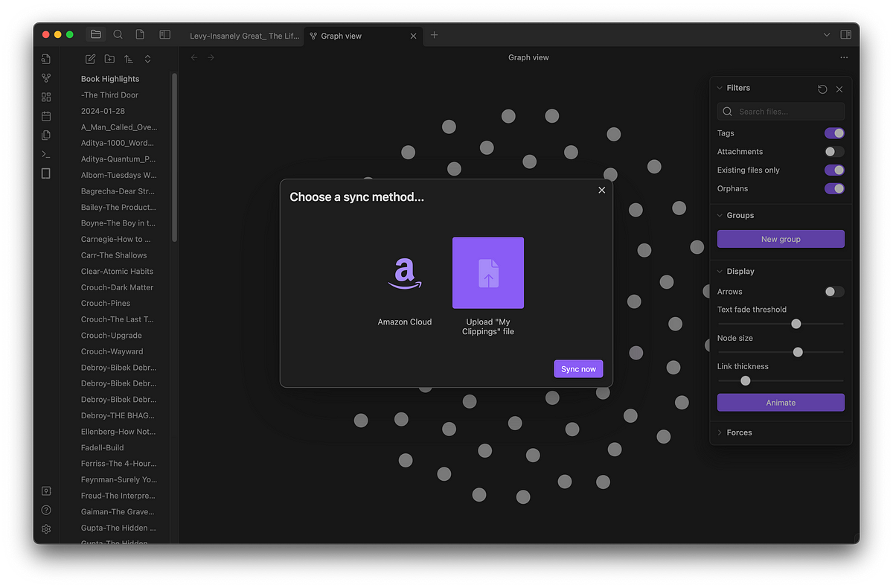Adjust Text fade threshold slider
The width and height of the screenshot is (893, 588).
pyautogui.click(x=796, y=324)
